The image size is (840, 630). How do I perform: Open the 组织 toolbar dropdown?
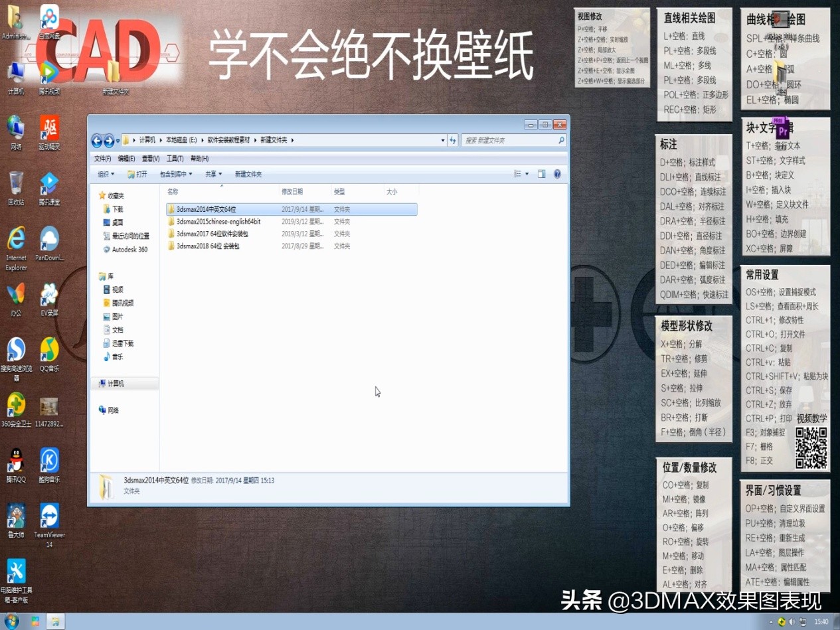point(106,174)
